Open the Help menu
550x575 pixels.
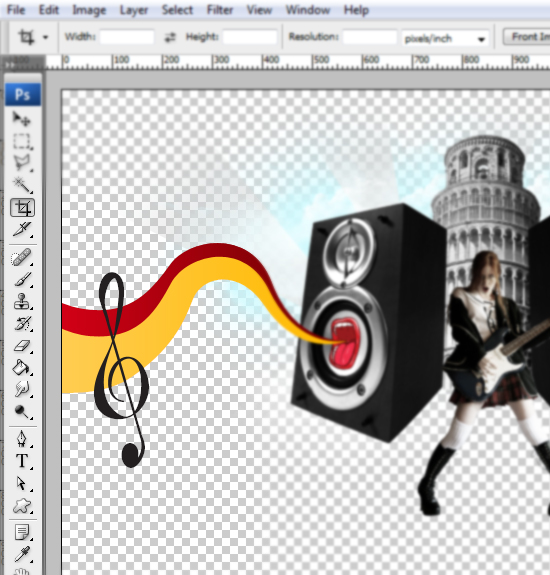tap(356, 10)
